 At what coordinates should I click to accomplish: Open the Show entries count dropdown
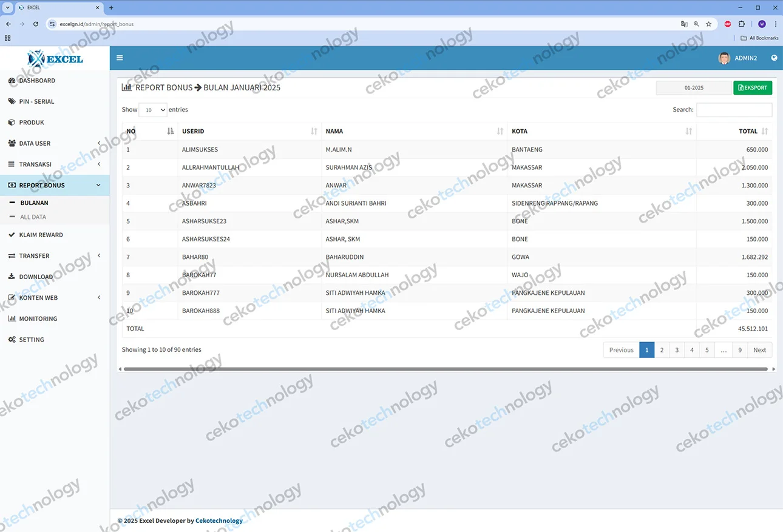152,110
